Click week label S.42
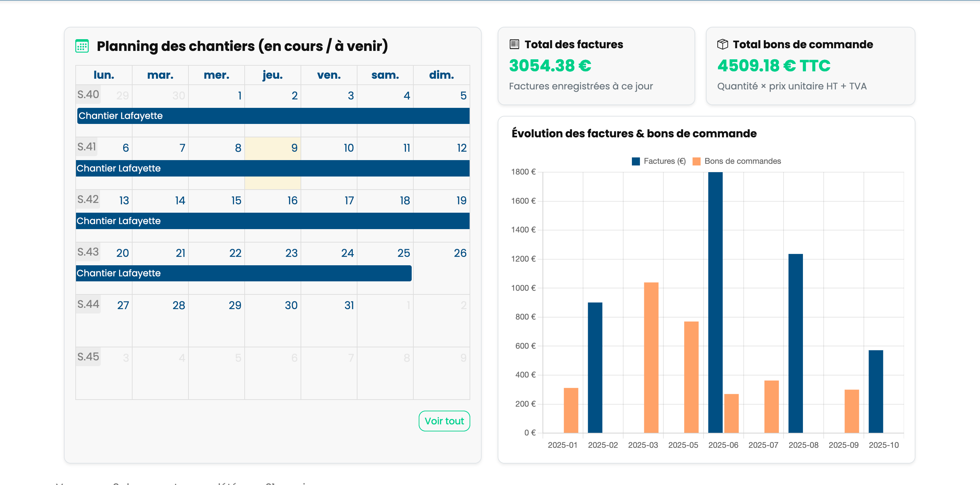The height and width of the screenshot is (485, 980). point(88,200)
